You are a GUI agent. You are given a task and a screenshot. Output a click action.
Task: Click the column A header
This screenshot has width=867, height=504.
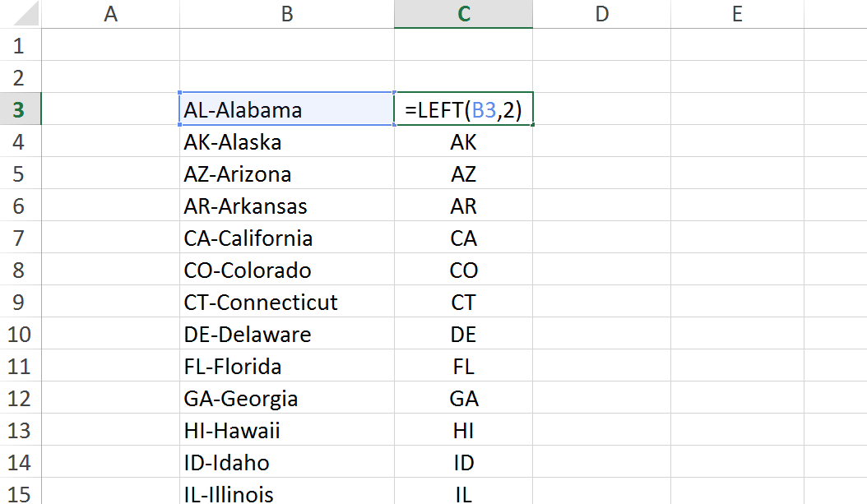click(110, 14)
